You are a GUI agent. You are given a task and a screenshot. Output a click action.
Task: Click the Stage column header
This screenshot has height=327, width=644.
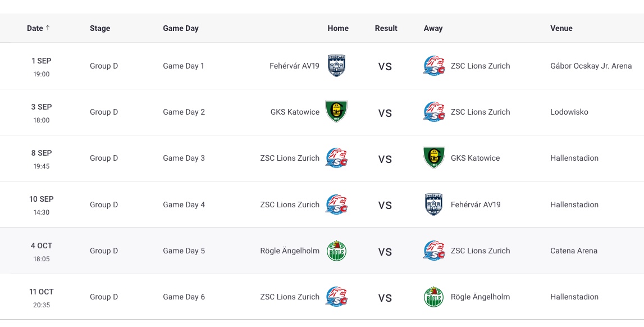(100, 28)
